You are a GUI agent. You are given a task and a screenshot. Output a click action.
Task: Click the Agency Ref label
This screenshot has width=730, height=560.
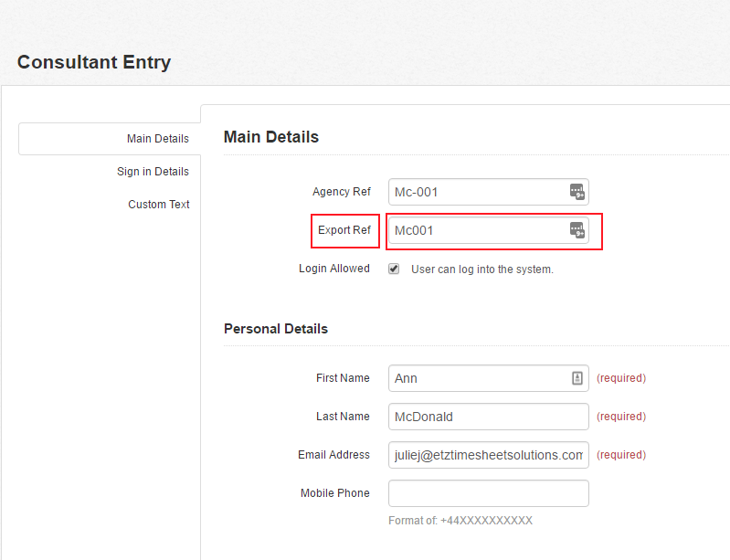pyautogui.click(x=342, y=192)
